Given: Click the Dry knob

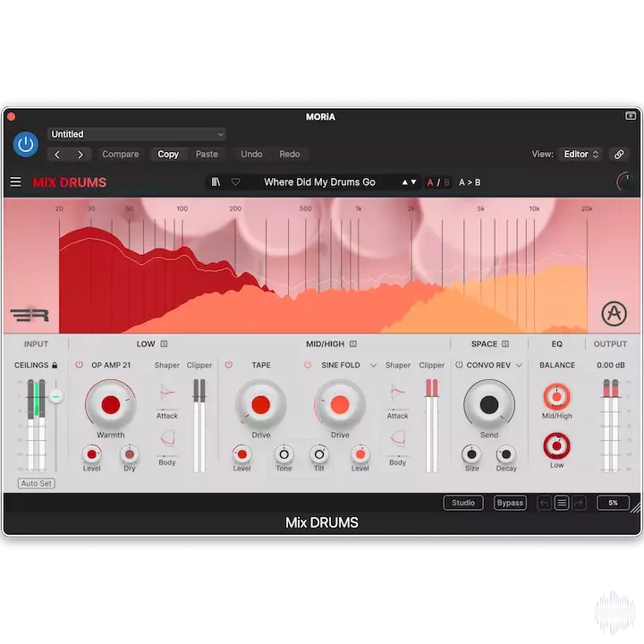Looking at the screenshot, I should (130, 454).
